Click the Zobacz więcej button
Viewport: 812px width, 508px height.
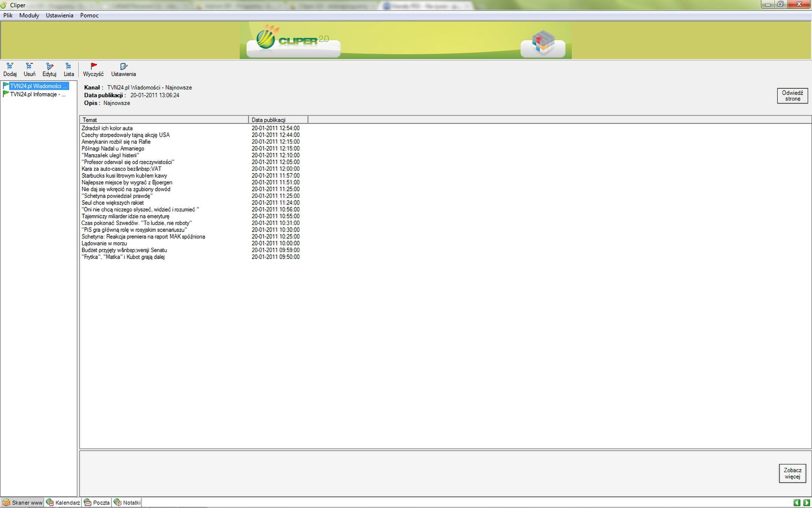[792, 473]
